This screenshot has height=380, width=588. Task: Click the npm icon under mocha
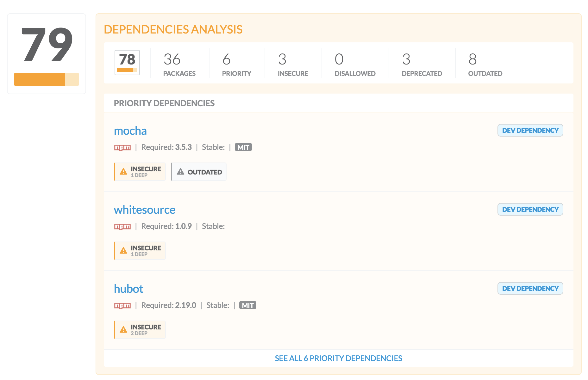[122, 148]
